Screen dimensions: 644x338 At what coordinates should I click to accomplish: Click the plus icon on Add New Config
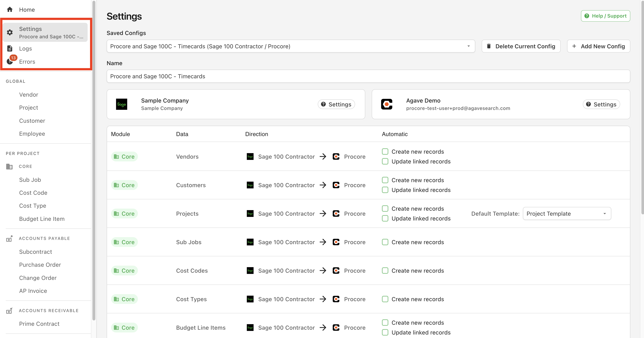click(574, 46)
